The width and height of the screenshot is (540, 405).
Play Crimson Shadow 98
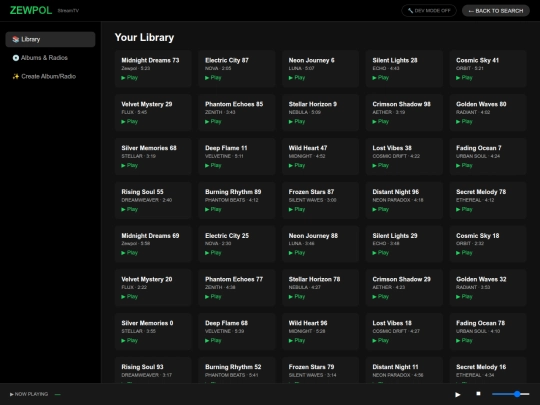pyautogui.click(x=381, y=122)
